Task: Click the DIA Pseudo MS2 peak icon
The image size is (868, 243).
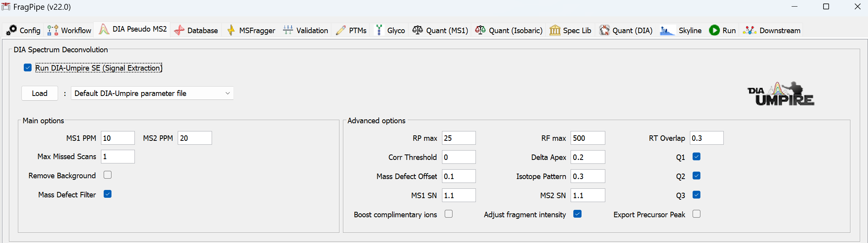Action: click(x=104, y=29)
